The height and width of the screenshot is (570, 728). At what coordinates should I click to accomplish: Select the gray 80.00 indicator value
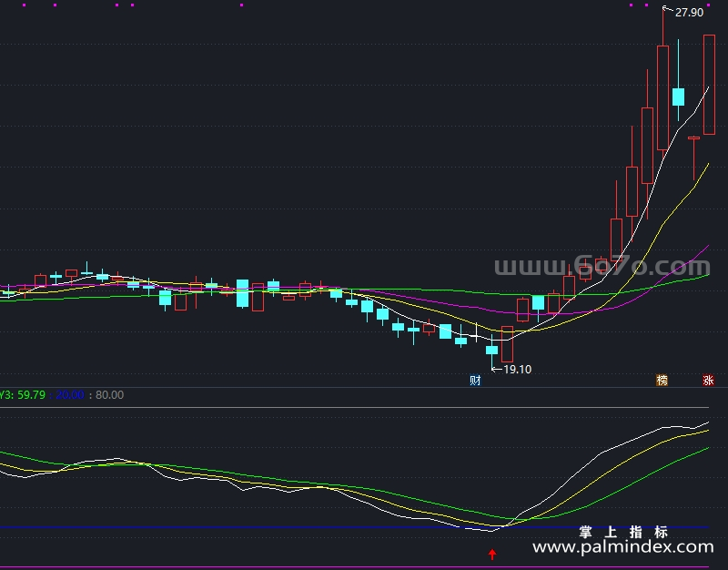pos(109,395)
